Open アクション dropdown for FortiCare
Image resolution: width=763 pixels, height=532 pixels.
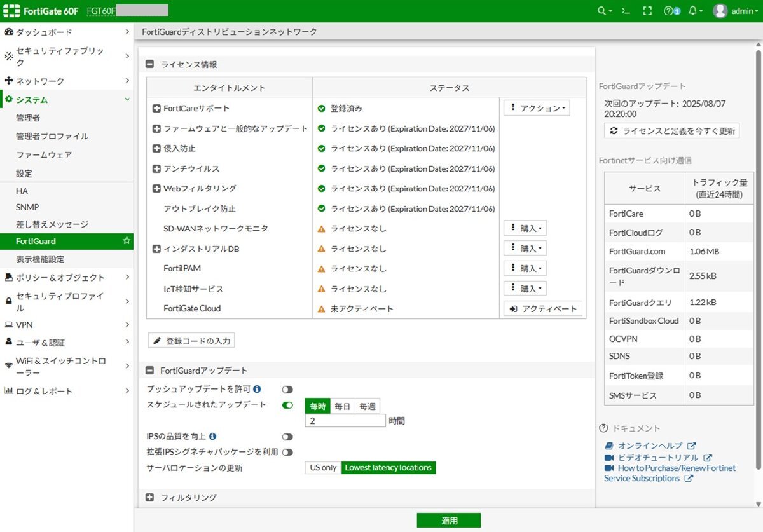click(x=537, y=108)
